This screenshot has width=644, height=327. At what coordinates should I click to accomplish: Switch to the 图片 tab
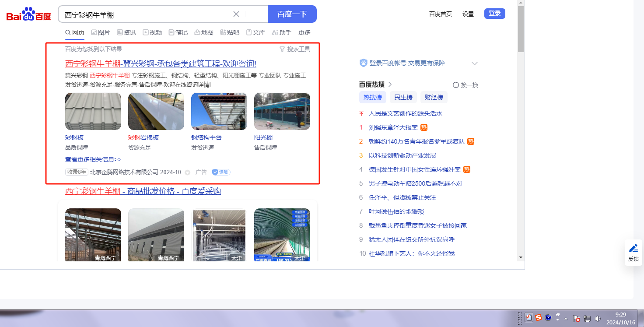coord(101,32)
